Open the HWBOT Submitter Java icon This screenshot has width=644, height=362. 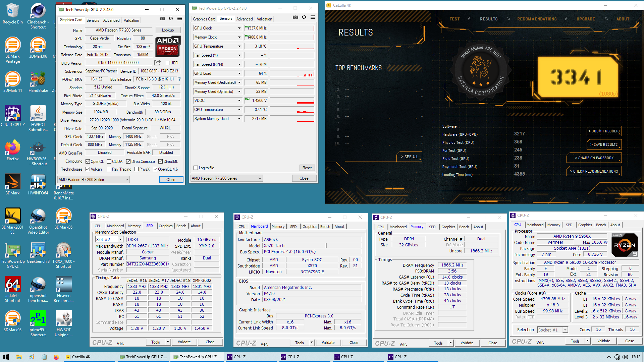coord(38,118)
